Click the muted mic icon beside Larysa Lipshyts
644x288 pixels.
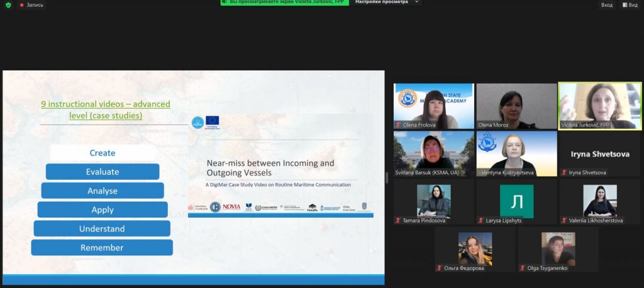tap(480, 220)
